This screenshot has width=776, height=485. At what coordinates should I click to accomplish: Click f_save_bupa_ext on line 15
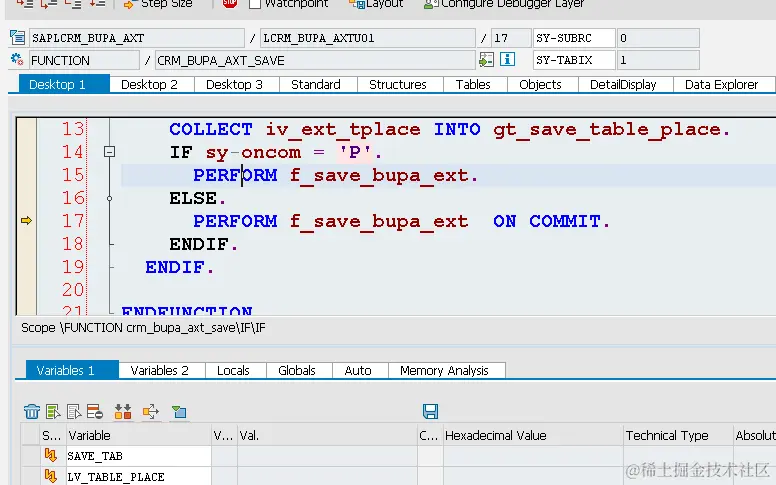[379, 176]
